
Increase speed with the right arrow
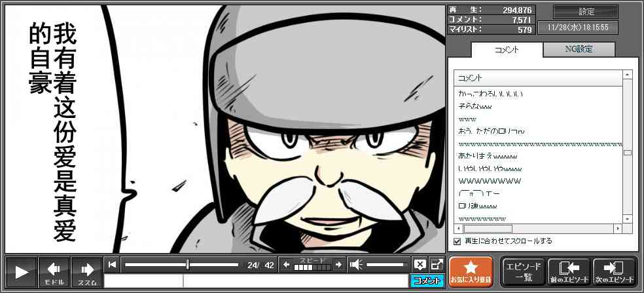338,265
